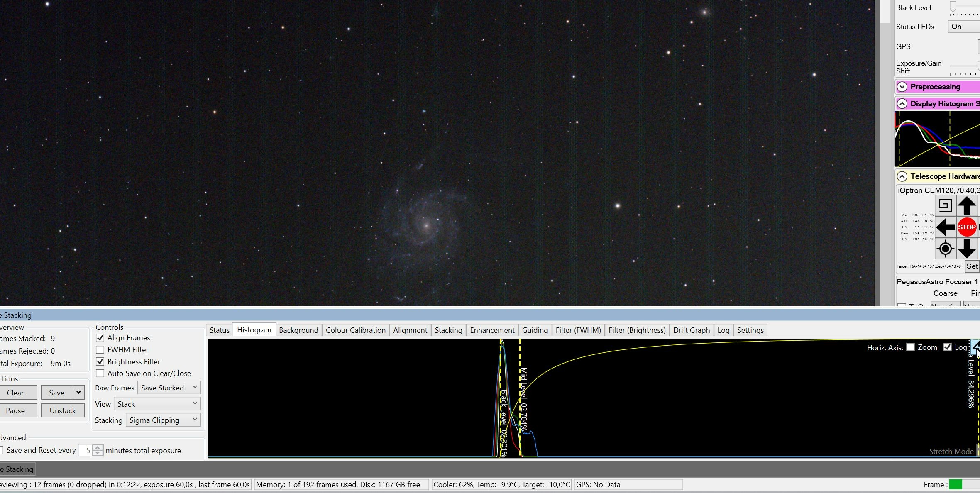Adjust the Black Level slider
Viewport: 980px width, 493px height.
(x=953, y=7)
